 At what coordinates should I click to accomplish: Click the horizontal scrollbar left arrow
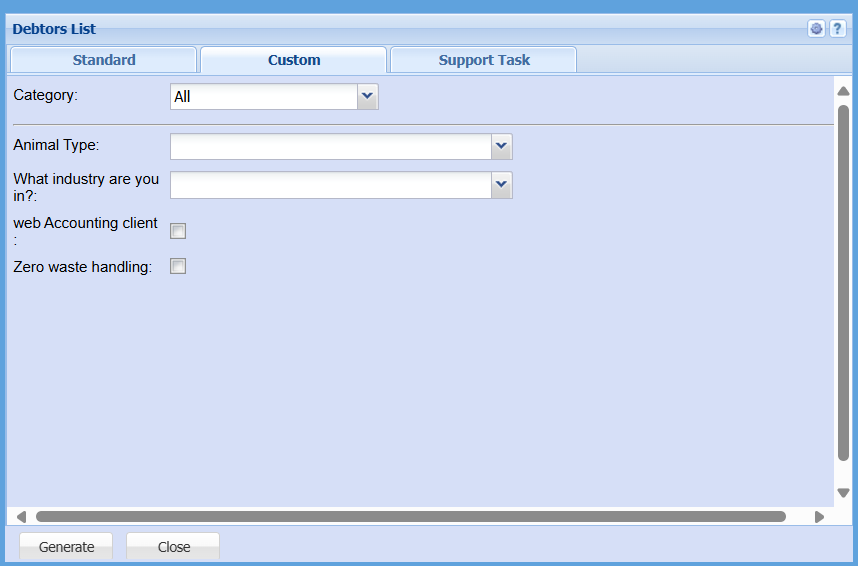point(21,517)
